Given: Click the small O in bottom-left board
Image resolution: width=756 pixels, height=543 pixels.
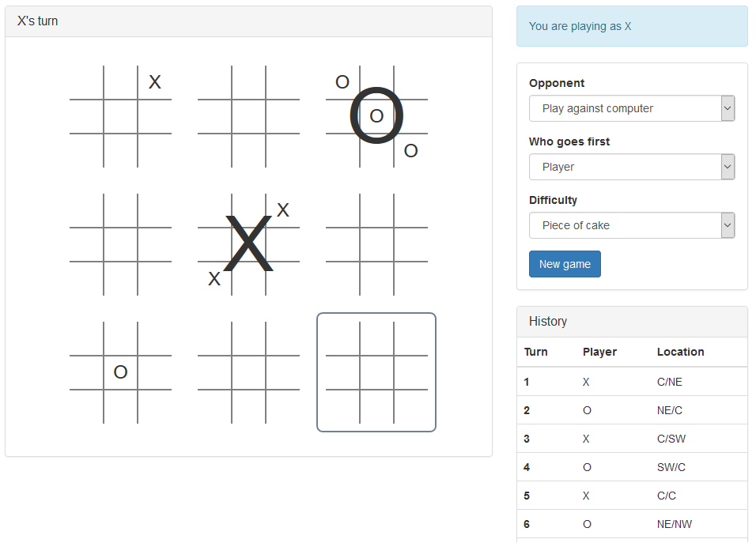Looking at the screenshot, I should coord(120,372).
